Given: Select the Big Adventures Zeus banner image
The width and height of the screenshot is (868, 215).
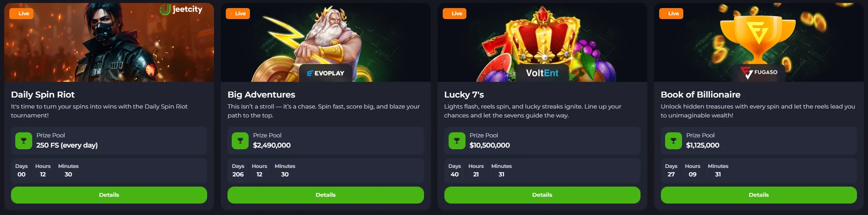Looking at the screenshot, I should click(x=325, y=42).
